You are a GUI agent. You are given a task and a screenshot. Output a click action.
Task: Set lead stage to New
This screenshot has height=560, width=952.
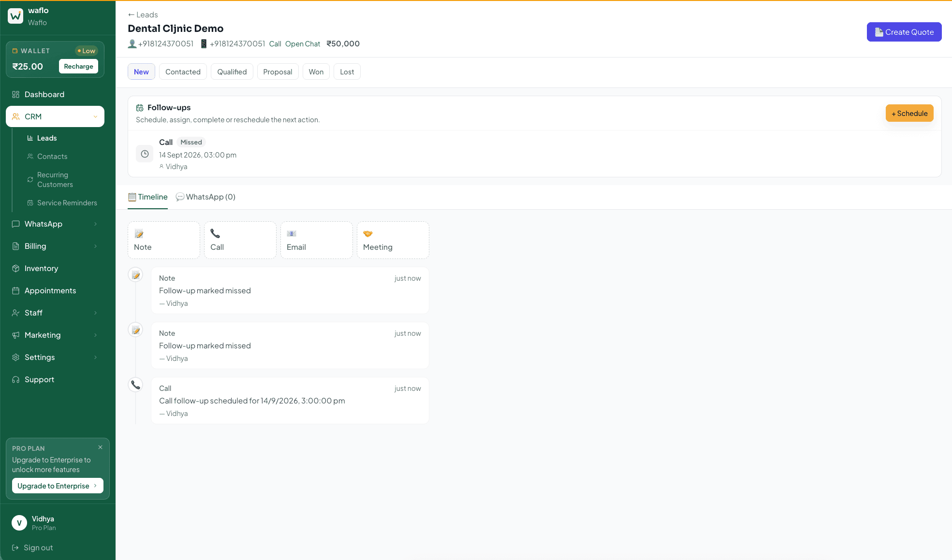(141, 72)
